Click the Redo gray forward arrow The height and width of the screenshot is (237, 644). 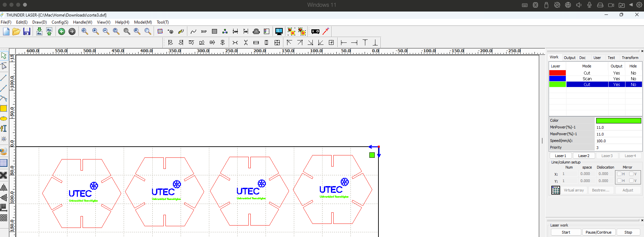pyautogui.click(x=72, y=31)
